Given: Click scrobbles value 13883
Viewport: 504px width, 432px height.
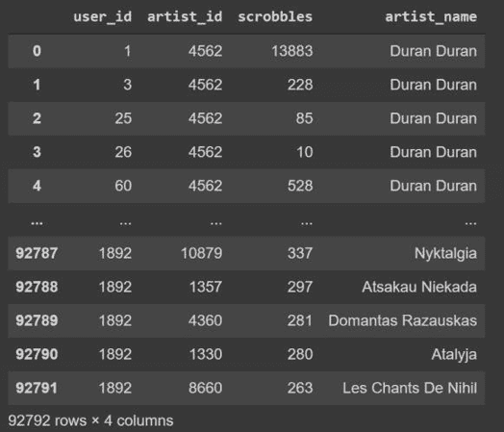Looking at the screenshot, I should (x=292, y=51).
